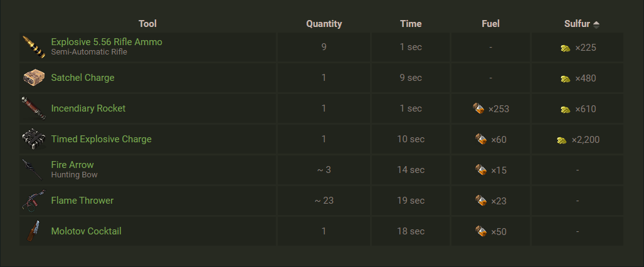Open the Satchel Charge link
The height and width of the screenshot is (267, 644).
pos(83,78)
